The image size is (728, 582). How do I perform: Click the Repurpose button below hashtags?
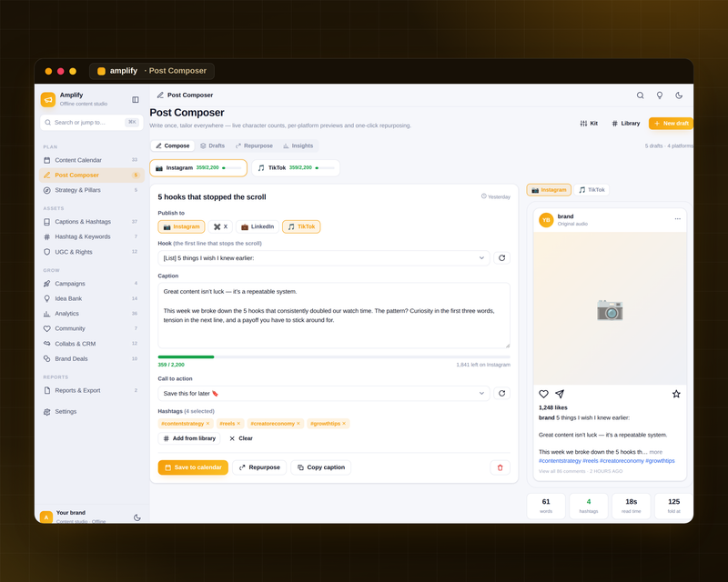(x=259, y=467)
